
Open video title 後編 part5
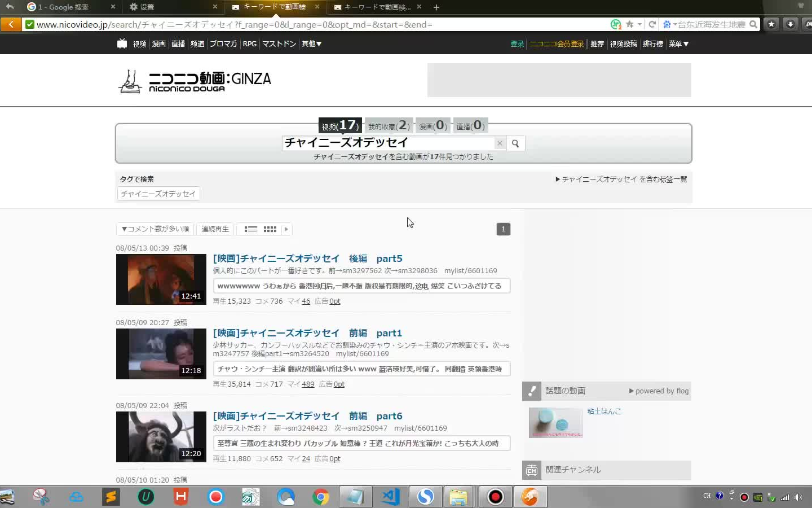click(308, 259)
